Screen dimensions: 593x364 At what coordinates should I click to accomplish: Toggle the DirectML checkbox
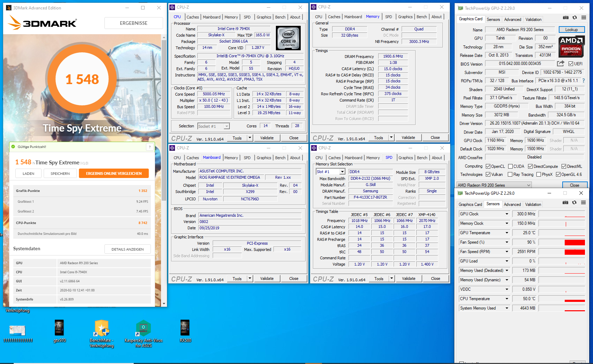[564, 166]
